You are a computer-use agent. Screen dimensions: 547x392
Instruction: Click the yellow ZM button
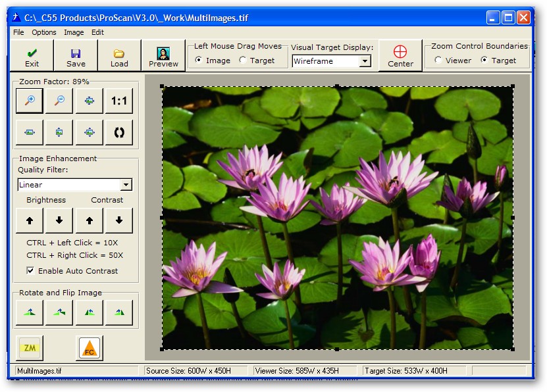(29, 348)
